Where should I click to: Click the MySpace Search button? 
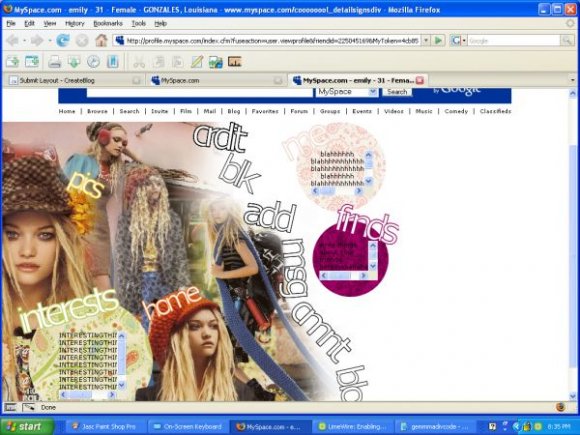click(397, 92)
